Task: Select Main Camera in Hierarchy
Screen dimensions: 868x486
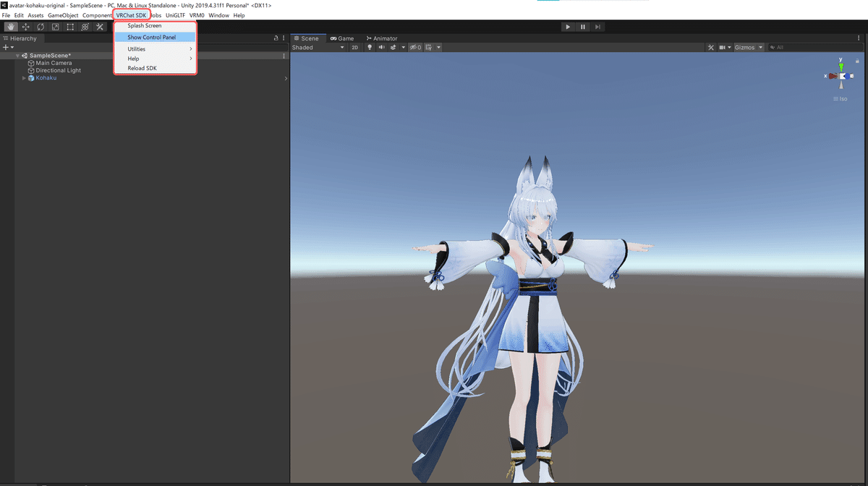Action: coord(54,63)
